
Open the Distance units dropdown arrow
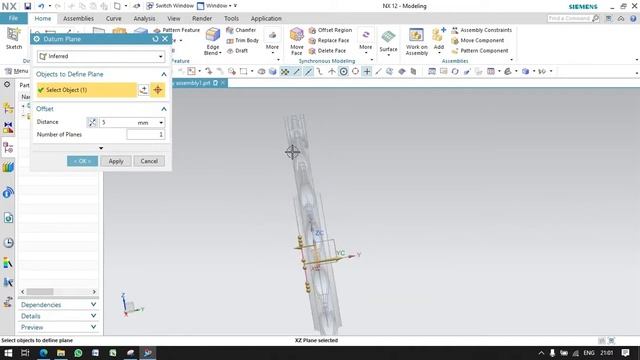point(161,122)
